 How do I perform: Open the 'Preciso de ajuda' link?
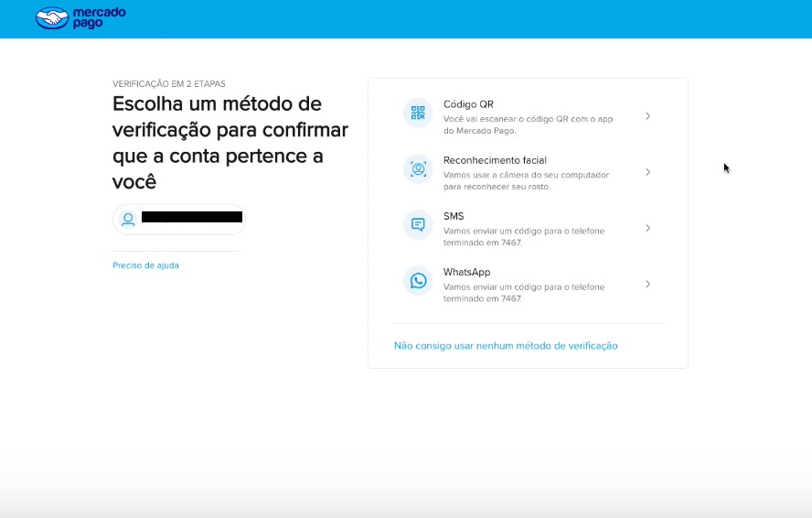pos(145,265)
